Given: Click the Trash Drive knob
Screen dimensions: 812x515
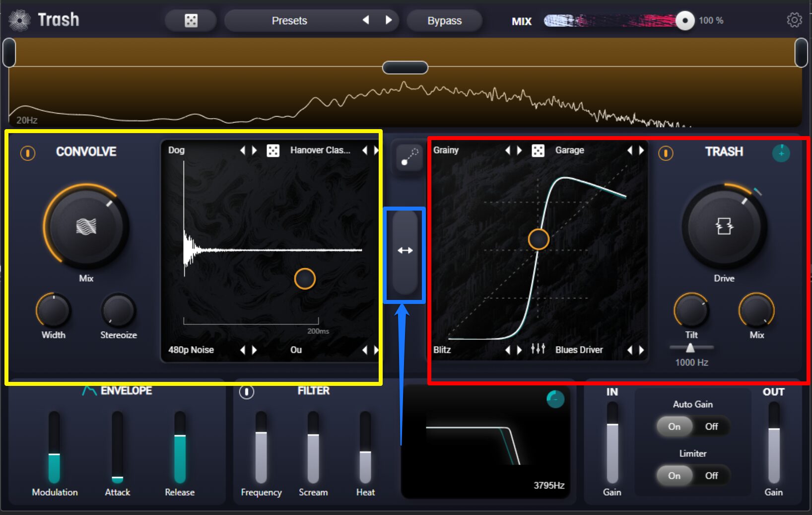Looking at the screenshot, I should click(724, 226).
